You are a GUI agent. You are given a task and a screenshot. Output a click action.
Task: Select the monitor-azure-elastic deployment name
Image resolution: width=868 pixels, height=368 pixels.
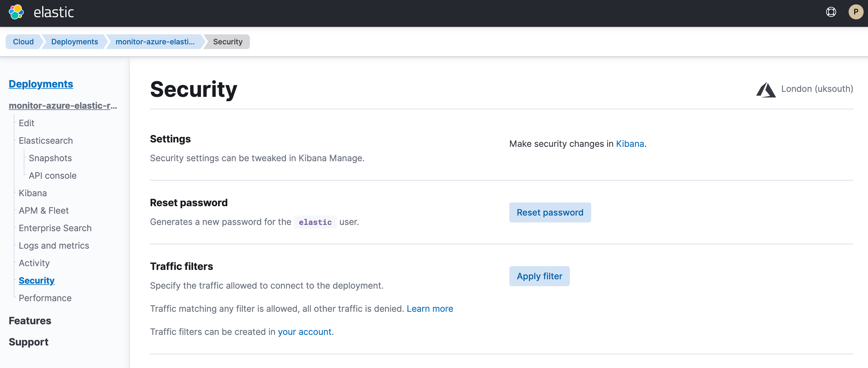[x=63, y=106]
